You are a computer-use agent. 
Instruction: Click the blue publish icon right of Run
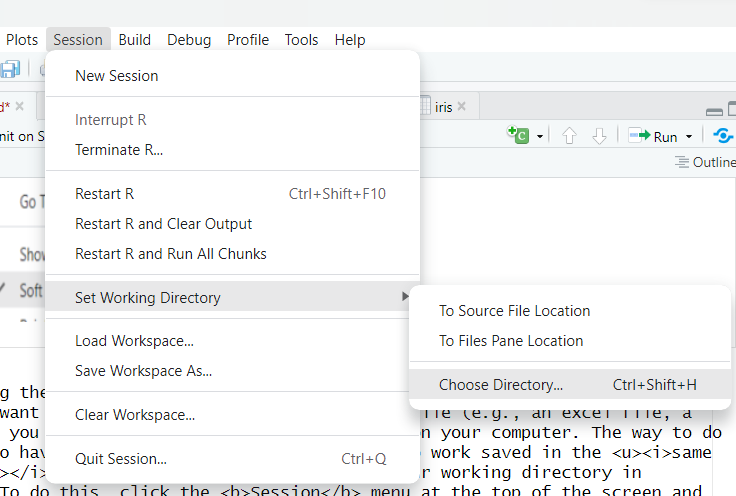coord(723,136)
